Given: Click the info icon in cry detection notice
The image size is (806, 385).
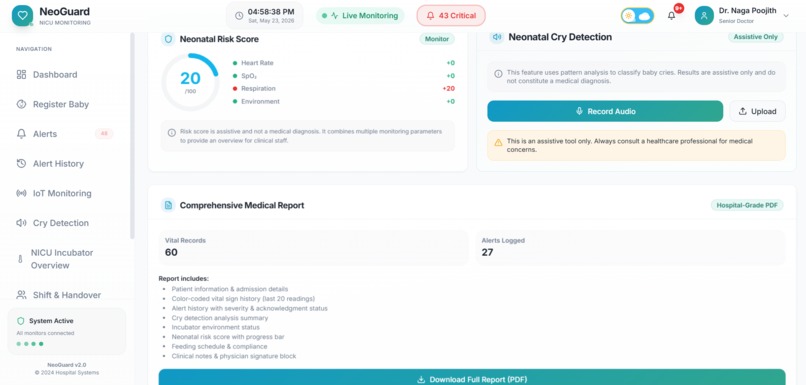Looking at the screenshot, I should [498, 74].
